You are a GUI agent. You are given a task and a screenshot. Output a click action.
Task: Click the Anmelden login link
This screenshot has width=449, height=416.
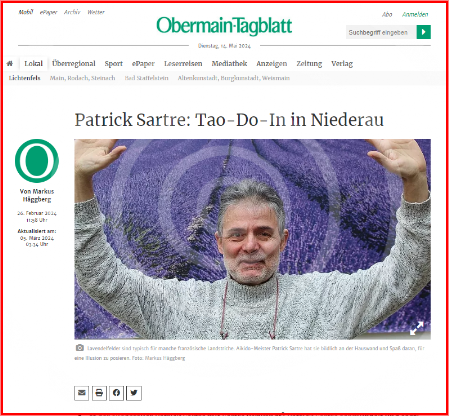415,14
